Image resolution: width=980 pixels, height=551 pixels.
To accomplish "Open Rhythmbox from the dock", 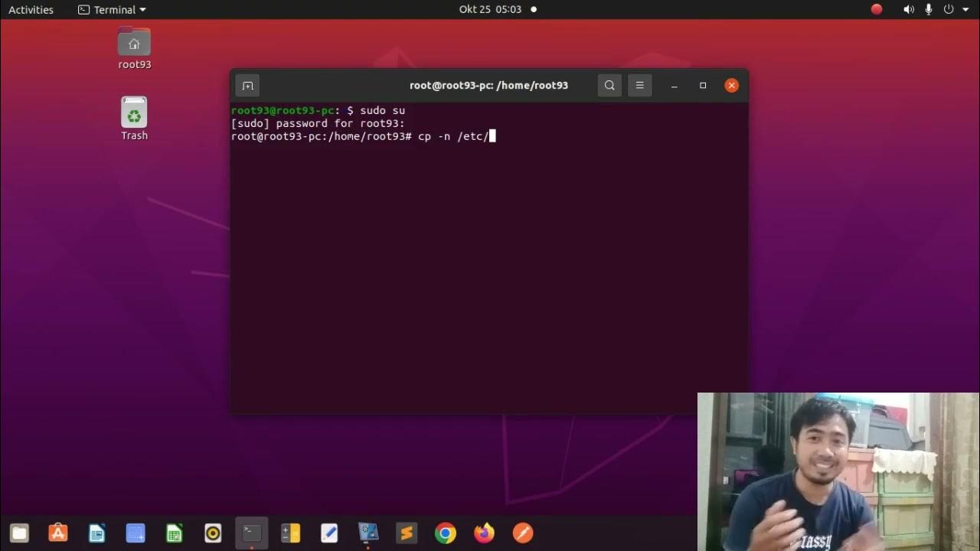I will [x=213, y=533].
